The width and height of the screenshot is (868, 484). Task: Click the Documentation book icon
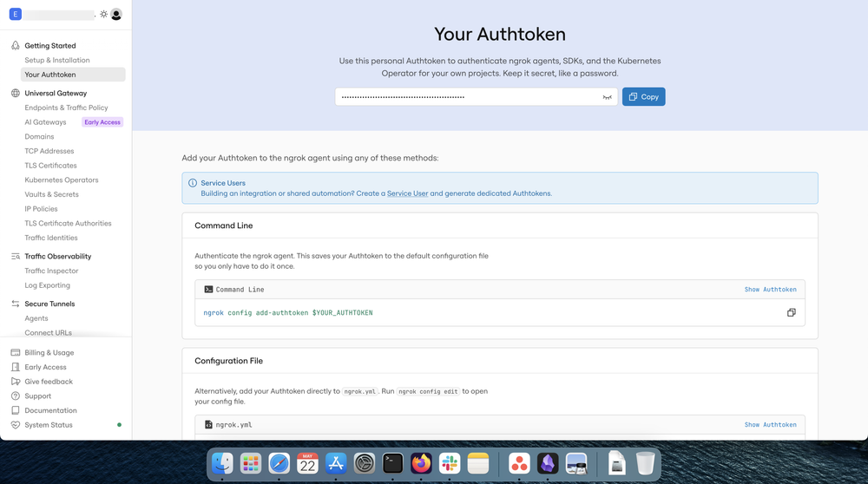[x=16, y=410]
